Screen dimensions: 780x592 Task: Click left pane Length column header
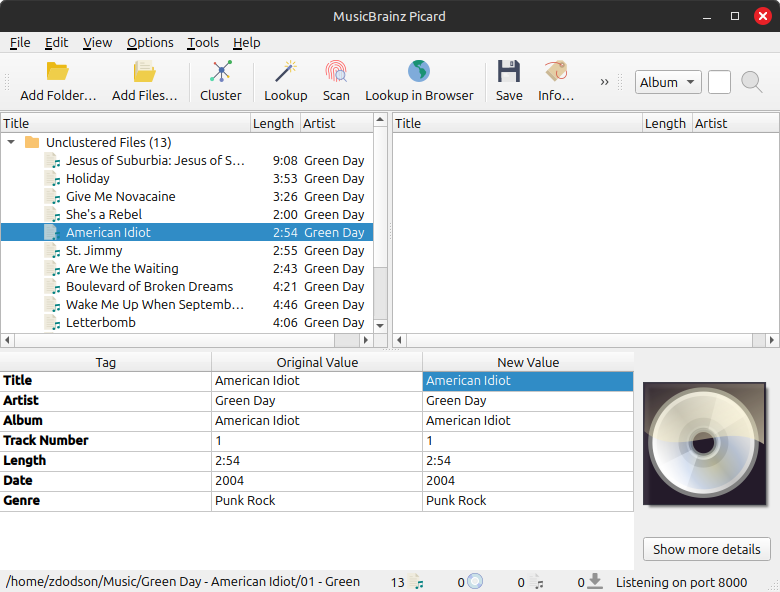[x=275, y=123]
